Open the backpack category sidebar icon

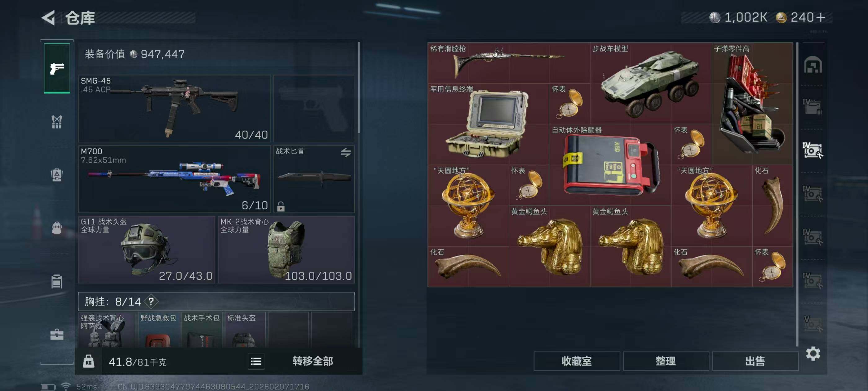(57, 228)
